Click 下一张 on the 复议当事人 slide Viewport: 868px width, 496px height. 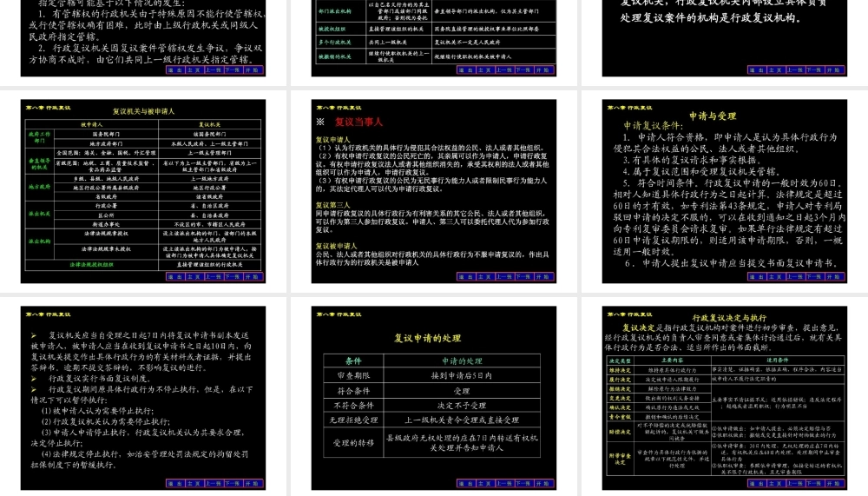[x=523, y=276]
